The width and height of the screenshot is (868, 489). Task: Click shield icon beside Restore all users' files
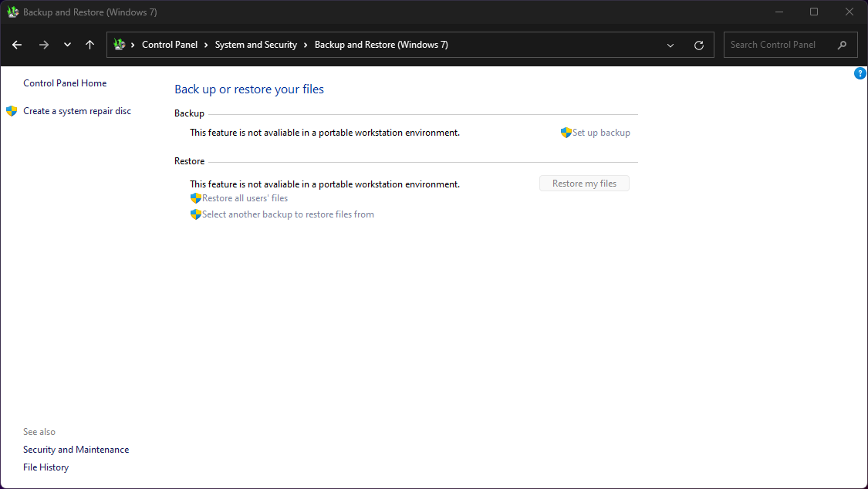[x=195, y=198]
